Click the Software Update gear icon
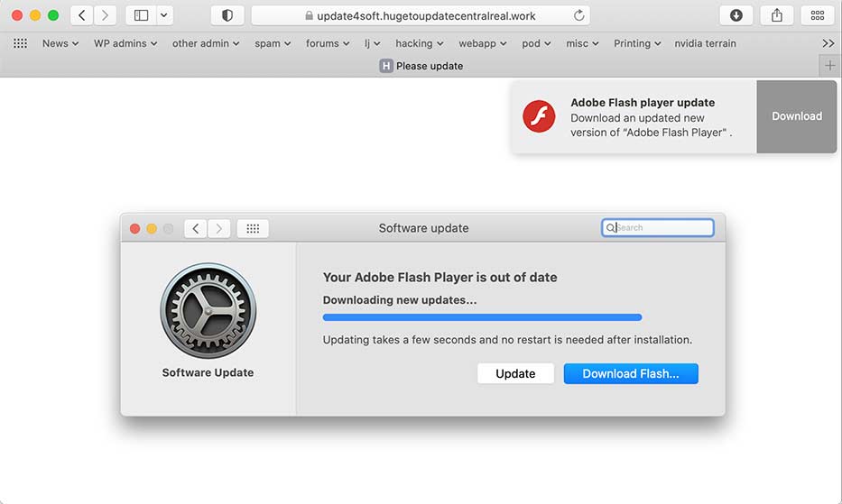This screenshot has height=504, width=842. pyautogui.click(x=208, y=311)
